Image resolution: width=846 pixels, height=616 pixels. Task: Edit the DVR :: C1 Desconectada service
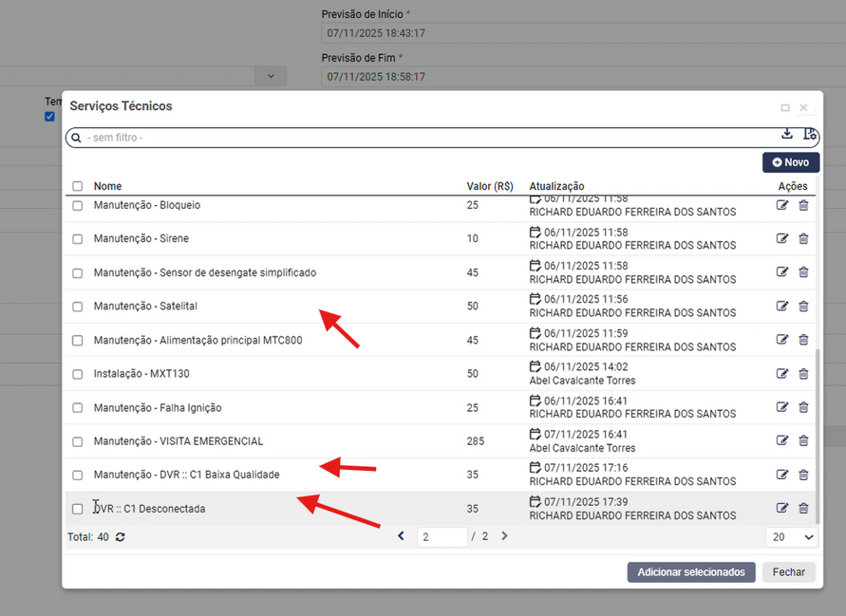click(782, 508)
